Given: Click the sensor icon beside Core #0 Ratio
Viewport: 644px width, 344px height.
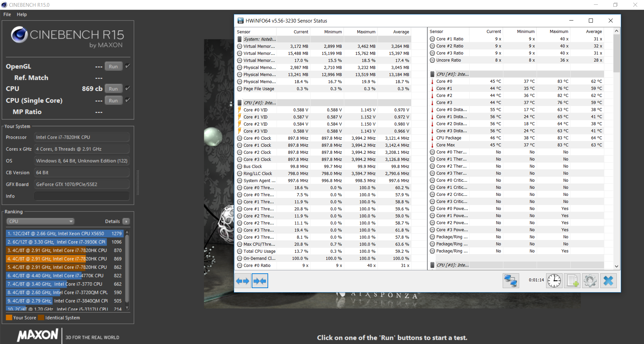Looking at the screenshot, I should [x=240, y=266].
